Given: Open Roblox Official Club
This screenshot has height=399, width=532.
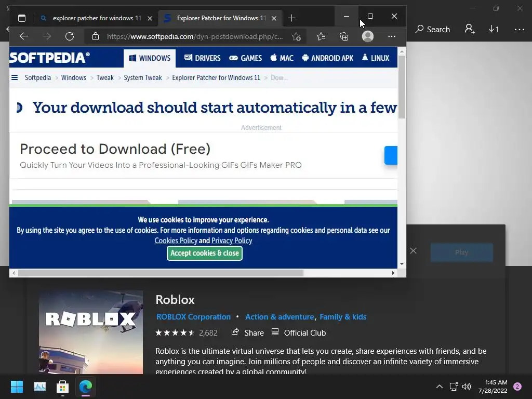Looking at the screenshot, I should coord(299,333).
